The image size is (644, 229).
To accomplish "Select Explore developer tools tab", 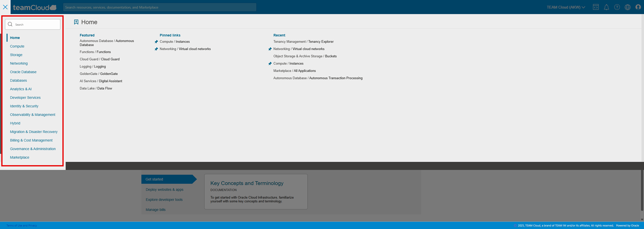I will pos(164,200).
